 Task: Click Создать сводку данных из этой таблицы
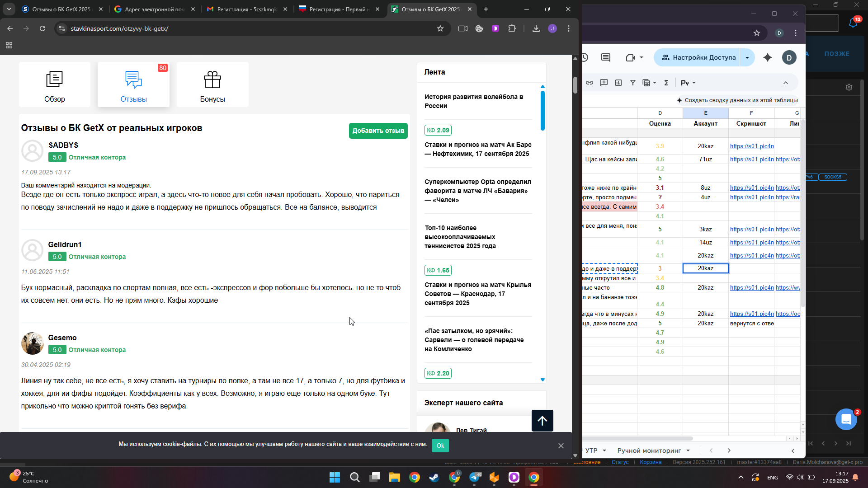737,100
